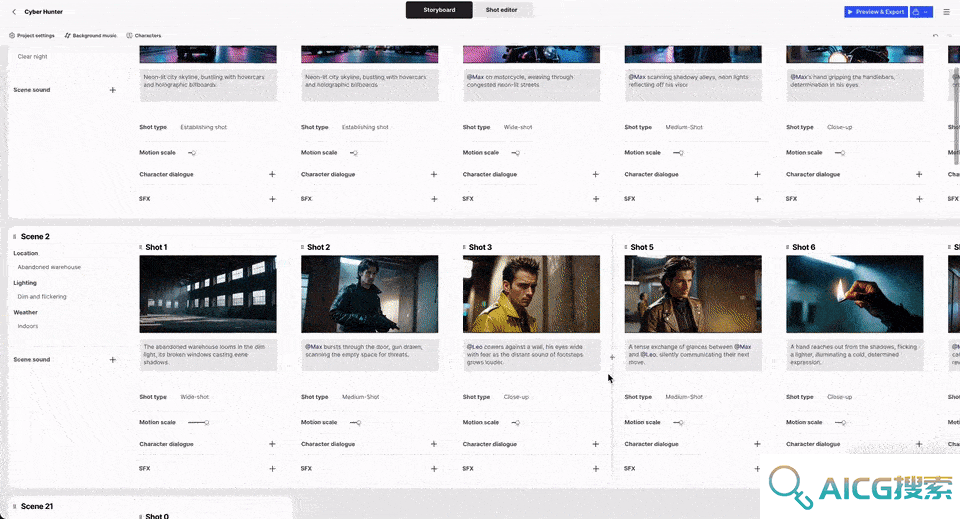This screenshot has width=960, height=519.
Task: Click the Clear night weather value
Action: (32, 56)
